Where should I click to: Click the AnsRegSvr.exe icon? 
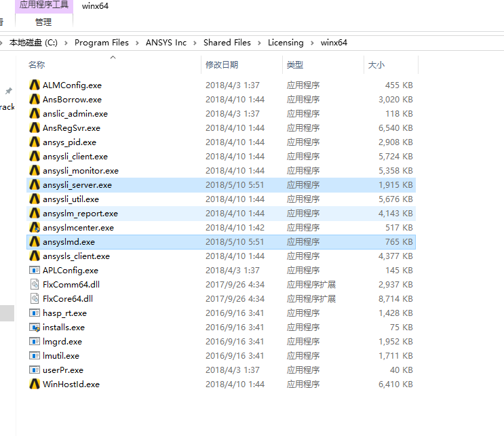[35, 127]
